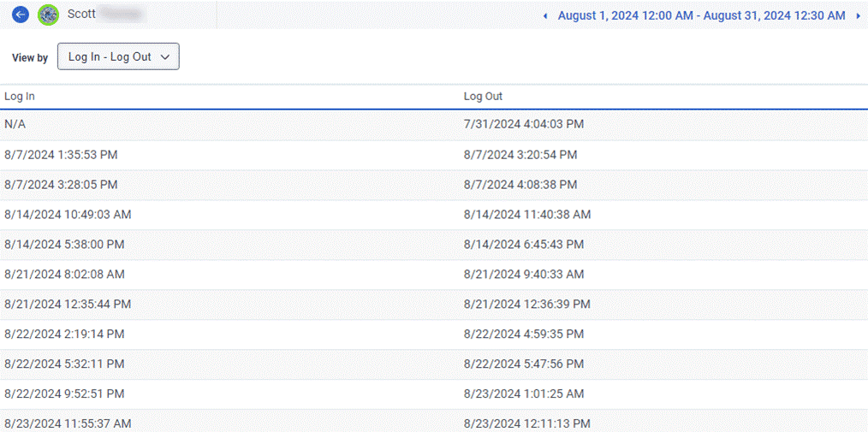The image size is (868, 432).
Task: Go to previous date range arrow
Action: click(546, 15)
